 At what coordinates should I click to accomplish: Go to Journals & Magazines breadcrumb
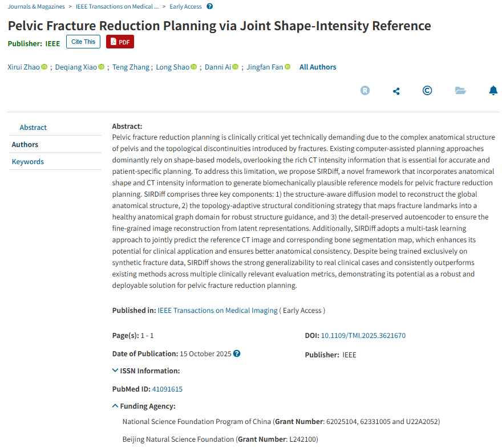[x=37, y=7]
